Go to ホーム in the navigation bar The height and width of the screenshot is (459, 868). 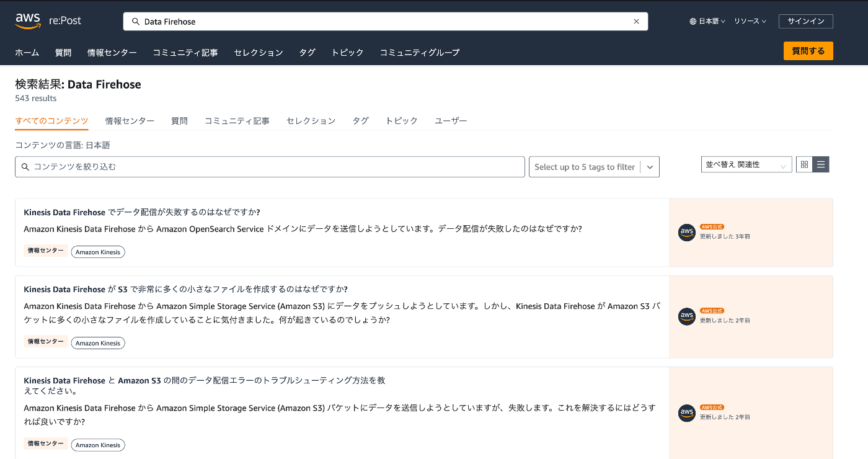coord(27,53)
